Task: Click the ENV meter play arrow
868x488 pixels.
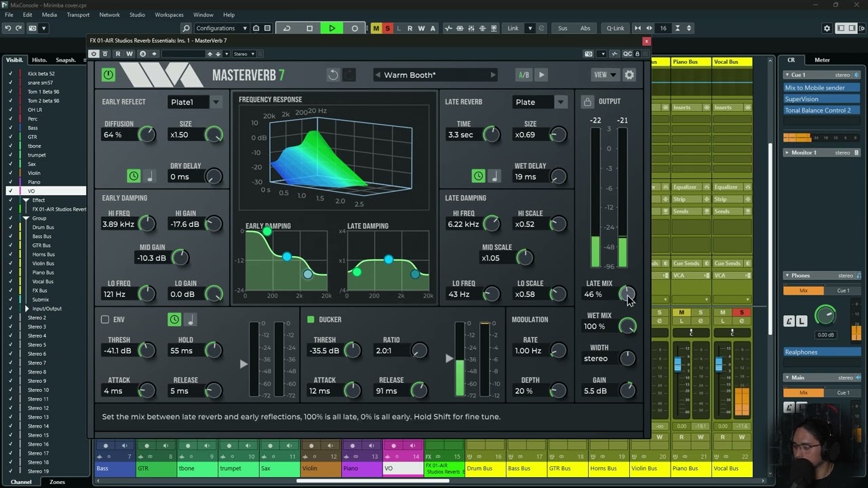Action: tap(243, 364)
